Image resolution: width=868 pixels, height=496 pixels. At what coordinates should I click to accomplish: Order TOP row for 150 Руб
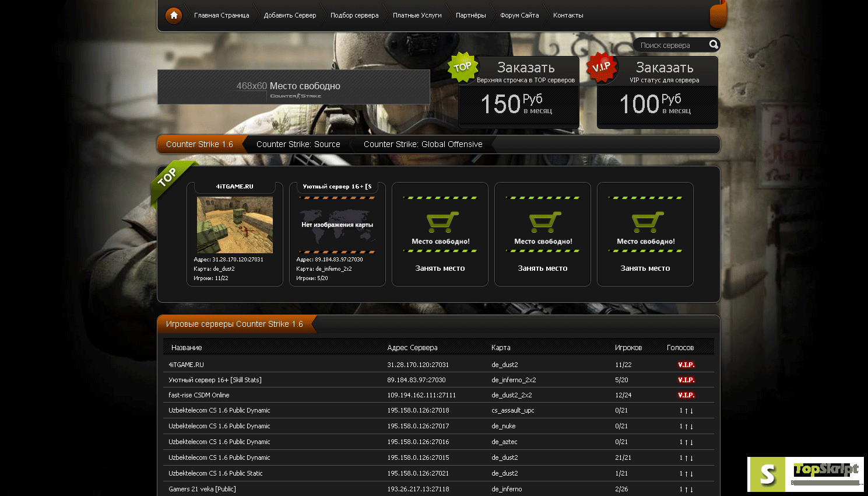pos(519,92)
